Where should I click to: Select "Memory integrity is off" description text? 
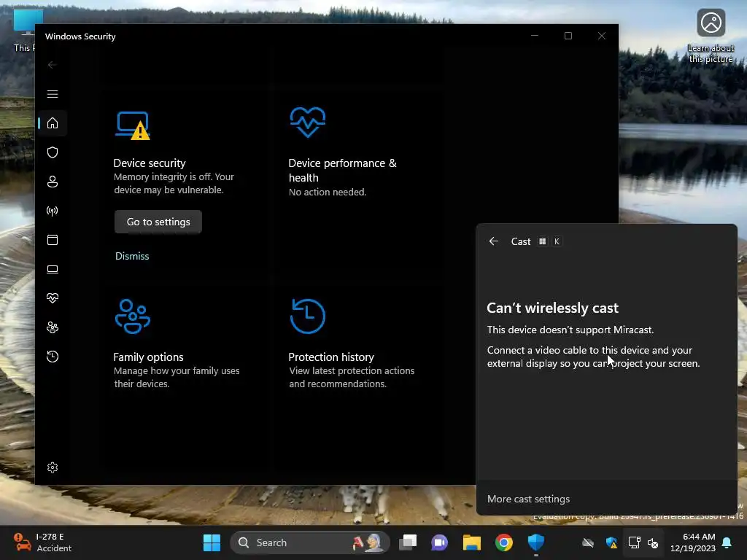pyautogui.click(x=174, y=183)
